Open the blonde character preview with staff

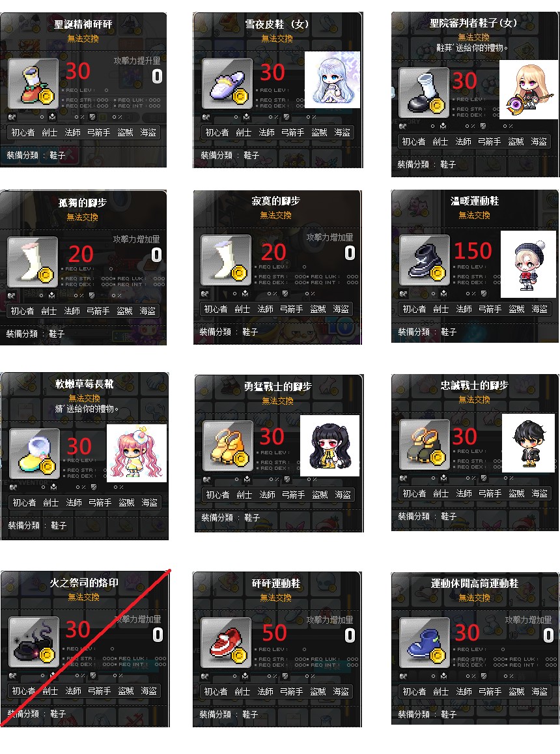[529, 89]
